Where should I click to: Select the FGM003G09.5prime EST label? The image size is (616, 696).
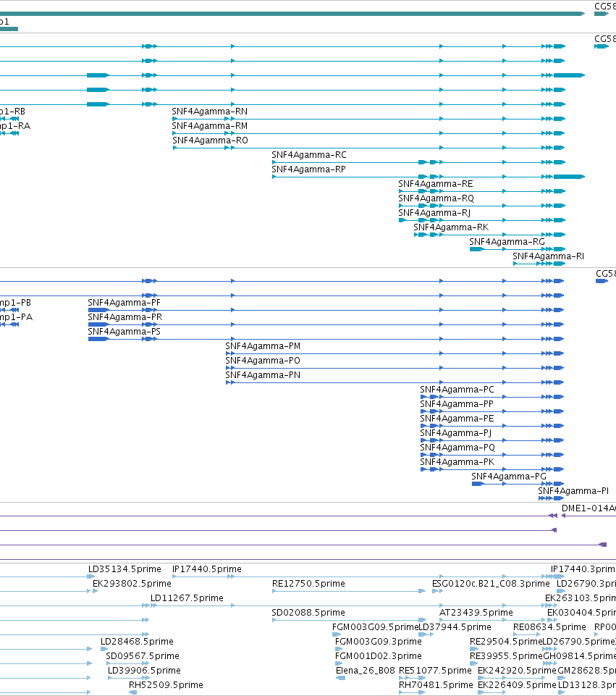pyautogui.click(x=375, y=627)
